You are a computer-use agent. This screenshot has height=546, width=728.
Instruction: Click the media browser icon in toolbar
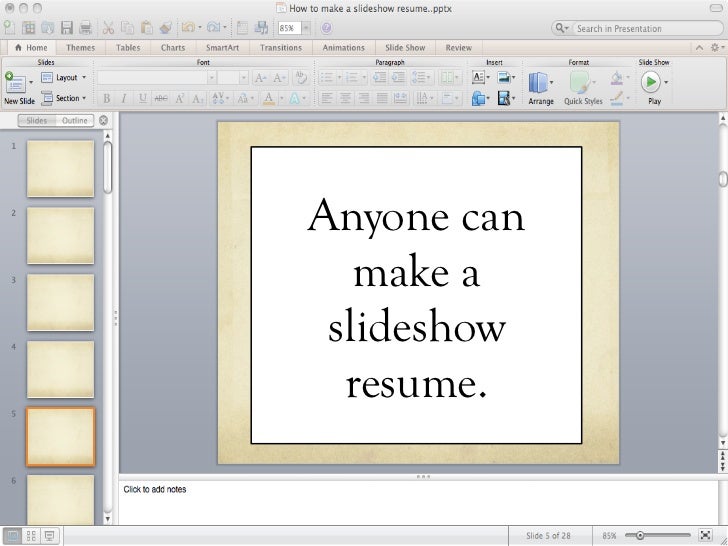click(261, 28)
